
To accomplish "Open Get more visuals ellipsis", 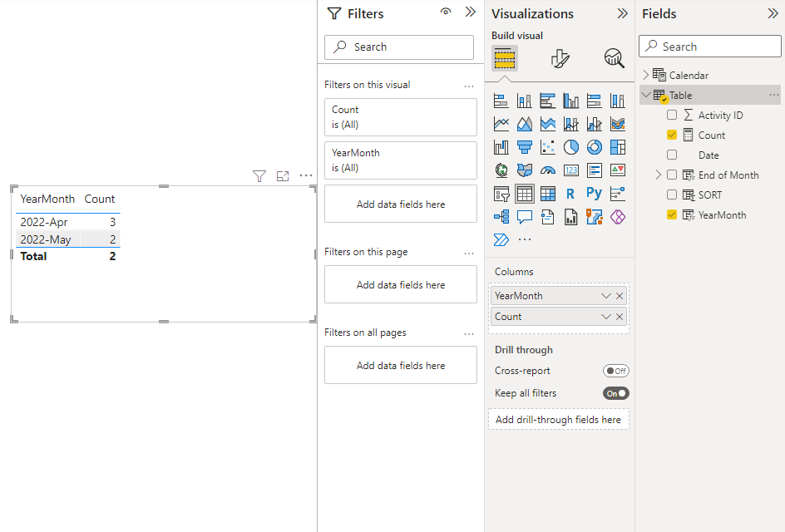I will [x=525, y=239].
